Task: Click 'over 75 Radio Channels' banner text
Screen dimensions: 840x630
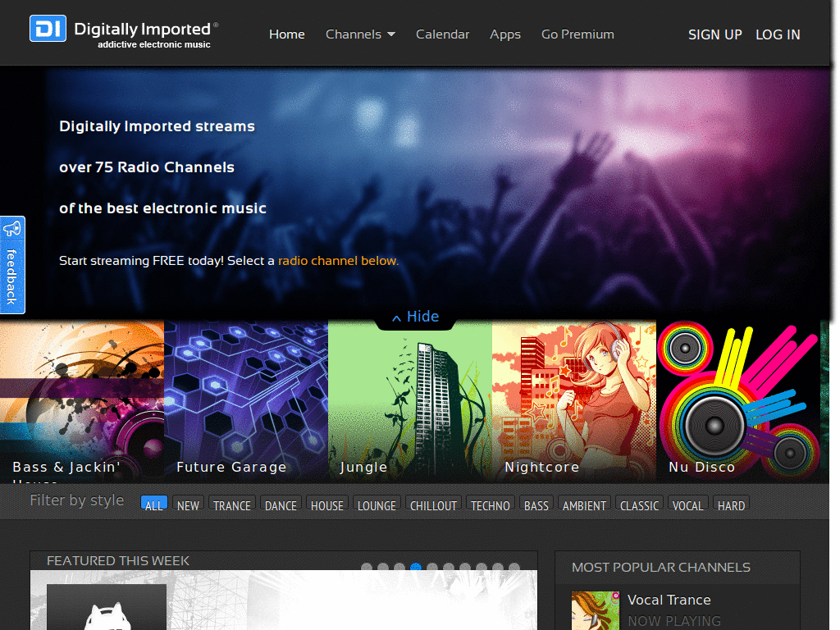Action: [147, 167]
